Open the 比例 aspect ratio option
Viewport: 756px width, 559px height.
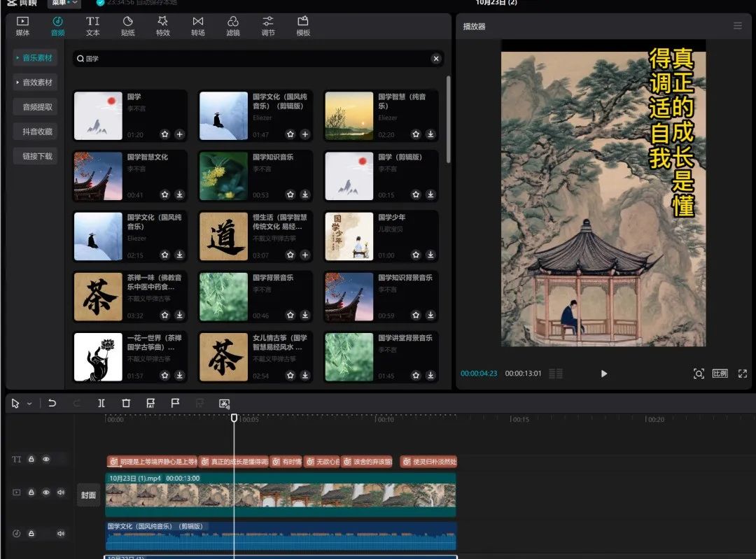pos(720,374)
